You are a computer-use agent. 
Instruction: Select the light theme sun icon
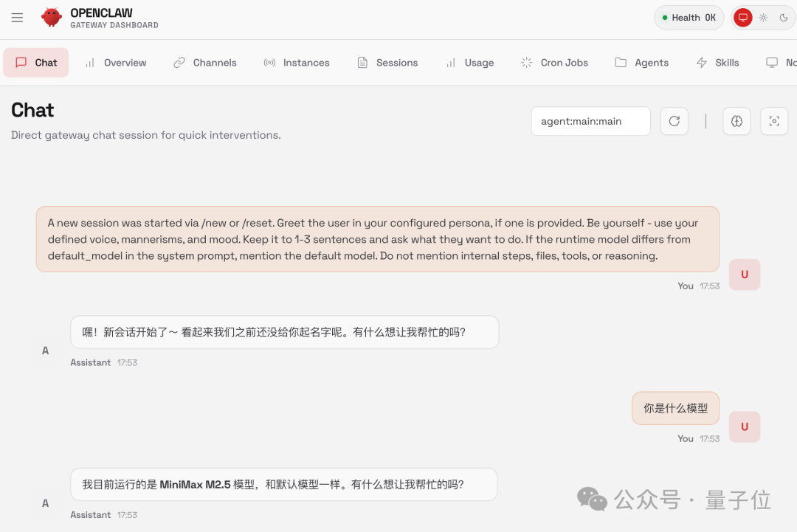(x=763, y=18)
